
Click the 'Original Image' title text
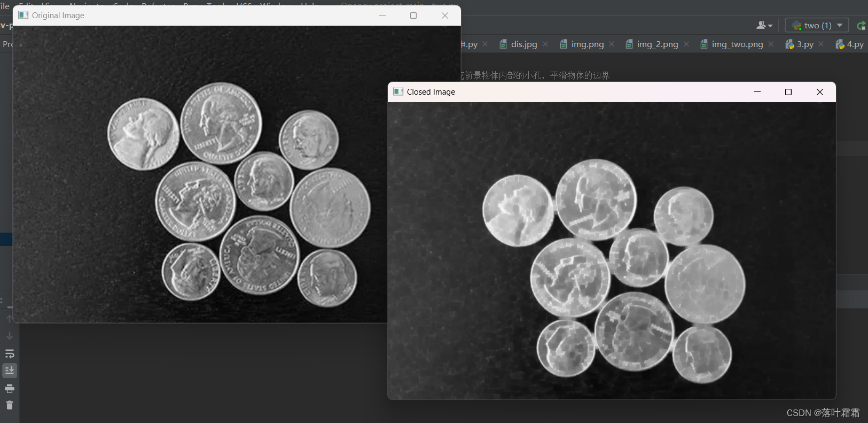[x=58, y=15]
